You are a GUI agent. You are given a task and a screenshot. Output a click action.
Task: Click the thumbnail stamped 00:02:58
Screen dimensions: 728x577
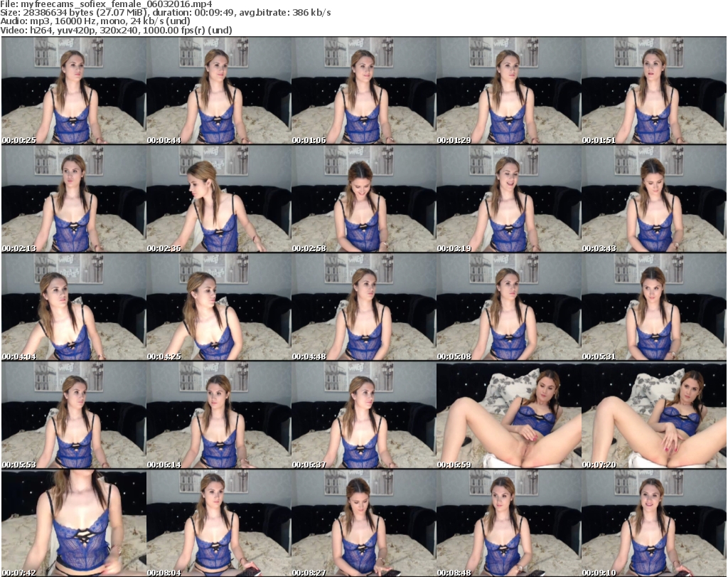[x=363, y=199]
